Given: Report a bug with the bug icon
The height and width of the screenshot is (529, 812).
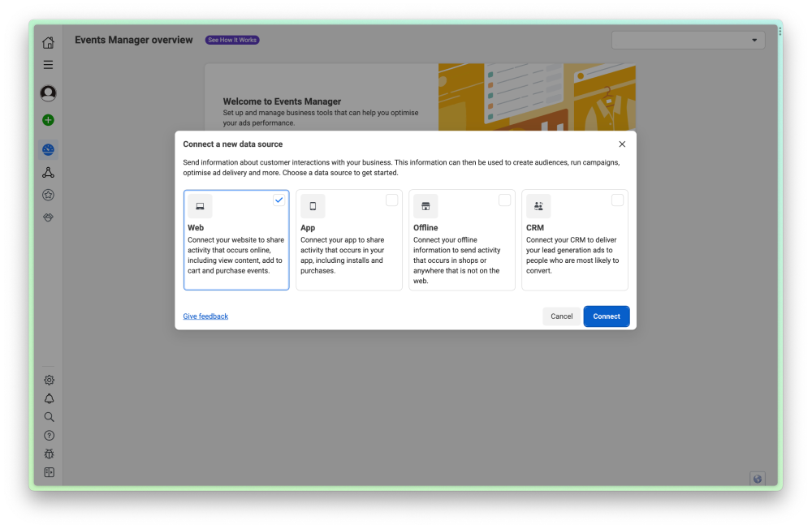Looking at the screenshot, I should (49, 454).
